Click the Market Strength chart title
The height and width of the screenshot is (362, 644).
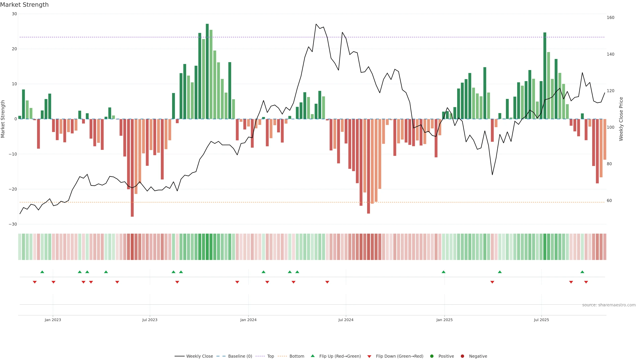click(x=24, y=5)
